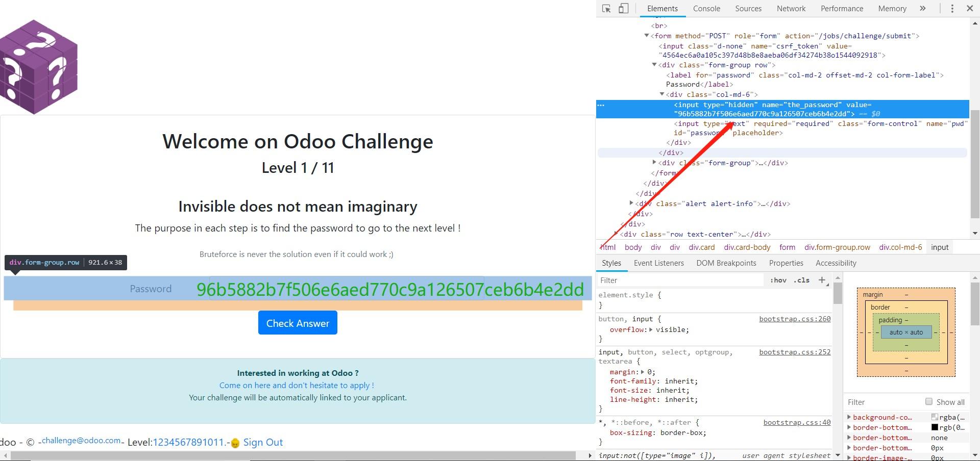Open the bootstrap.css:260 stylesheet link
The height and width of the screenshot is (461, 980).
(x=794, y=318)
